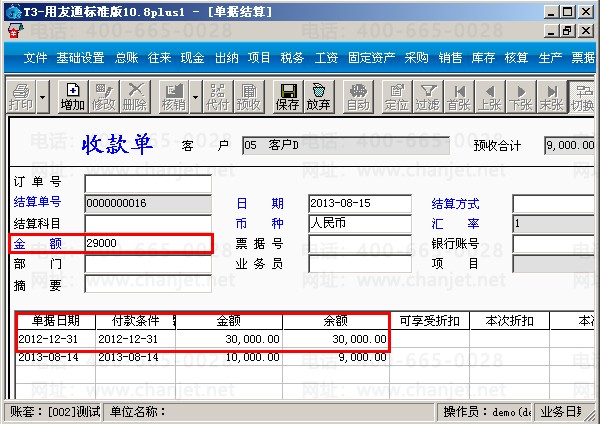Viewport: 600px width, 424px height.
Task: Click the 本次折扣 column header
Action: tap(509, 321)
